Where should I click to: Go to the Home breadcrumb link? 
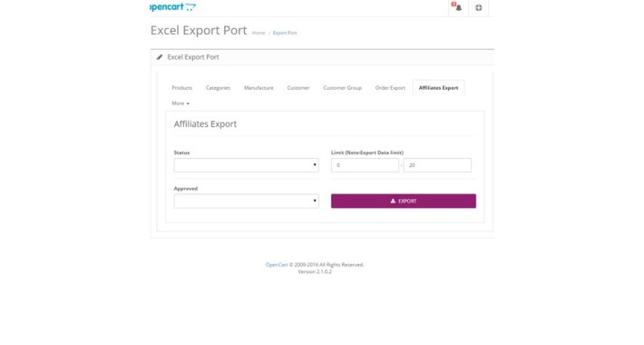tap(259, 33)
